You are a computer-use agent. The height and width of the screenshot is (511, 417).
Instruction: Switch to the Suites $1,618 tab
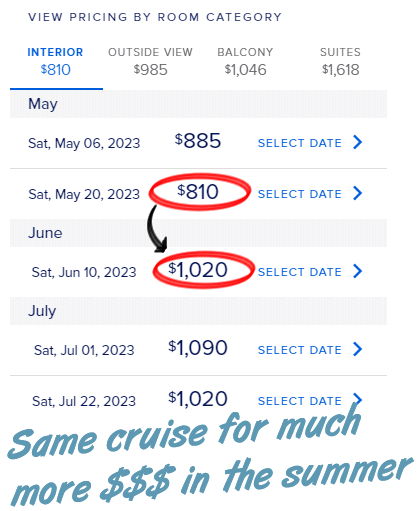tap(340, 62)
